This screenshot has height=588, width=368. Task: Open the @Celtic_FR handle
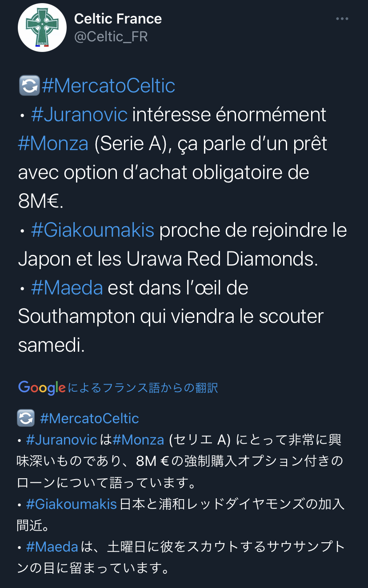tap(111, 36)
